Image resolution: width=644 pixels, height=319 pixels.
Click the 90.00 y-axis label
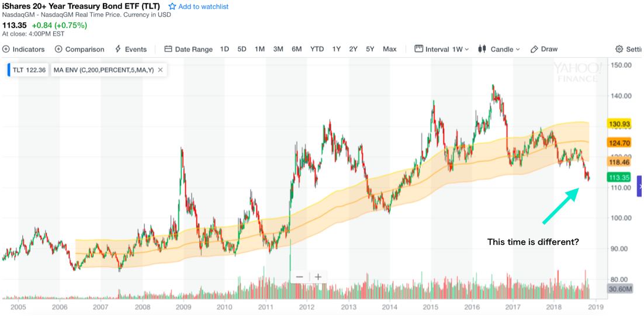tap(619, 248)
